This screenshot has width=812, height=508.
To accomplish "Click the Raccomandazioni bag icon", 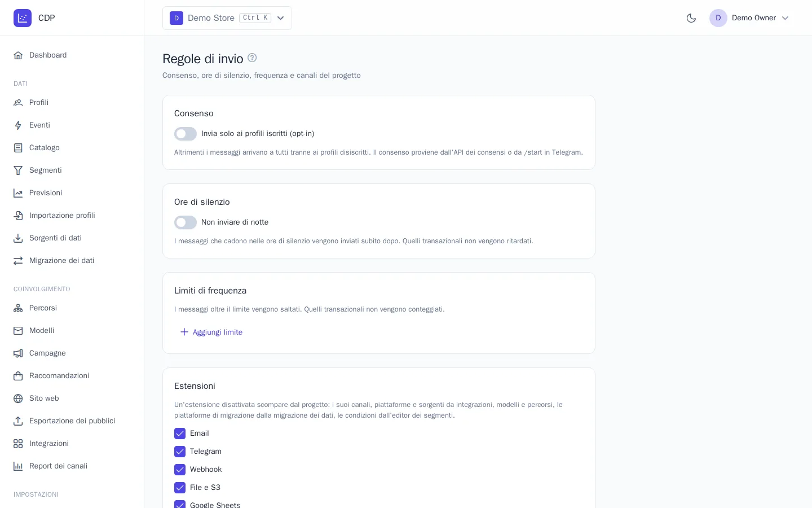I will pyautogui.click(x=18, y=376).
